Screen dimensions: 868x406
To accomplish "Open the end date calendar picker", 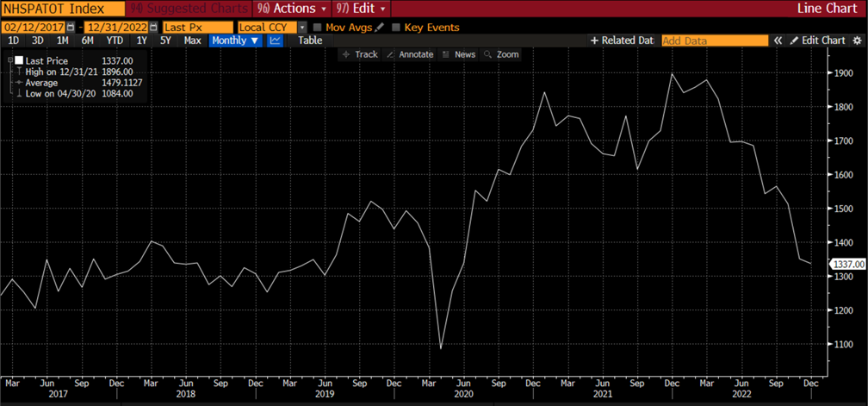I will click(154, 28).
